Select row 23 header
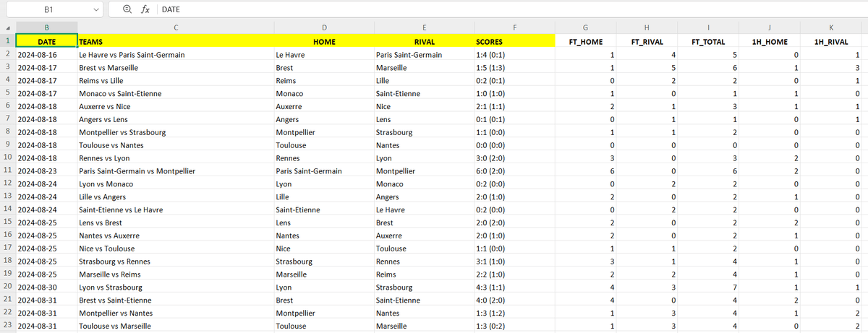Image resolution: width=868 pixels, height=333 pixels. click(x=7, y=326)
